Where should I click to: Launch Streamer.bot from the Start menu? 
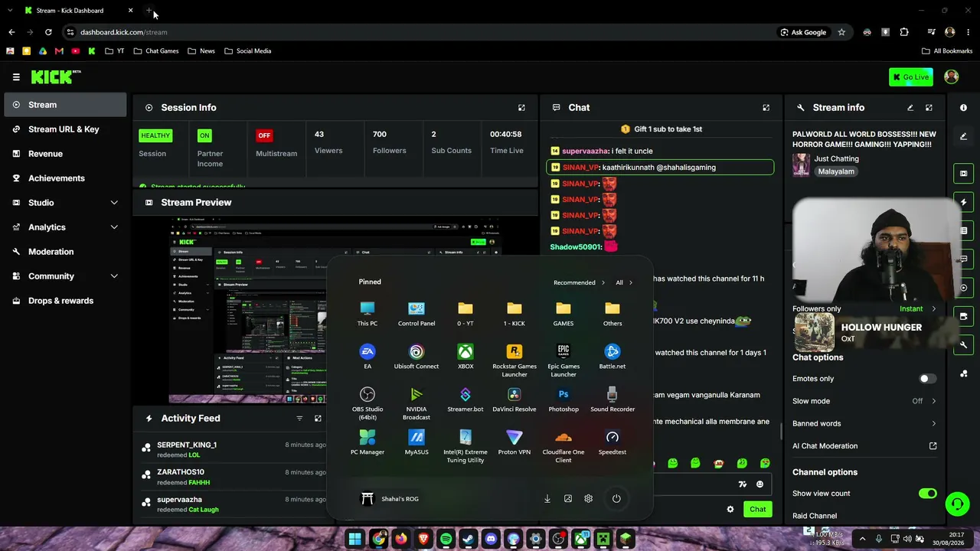pos(465,399)
